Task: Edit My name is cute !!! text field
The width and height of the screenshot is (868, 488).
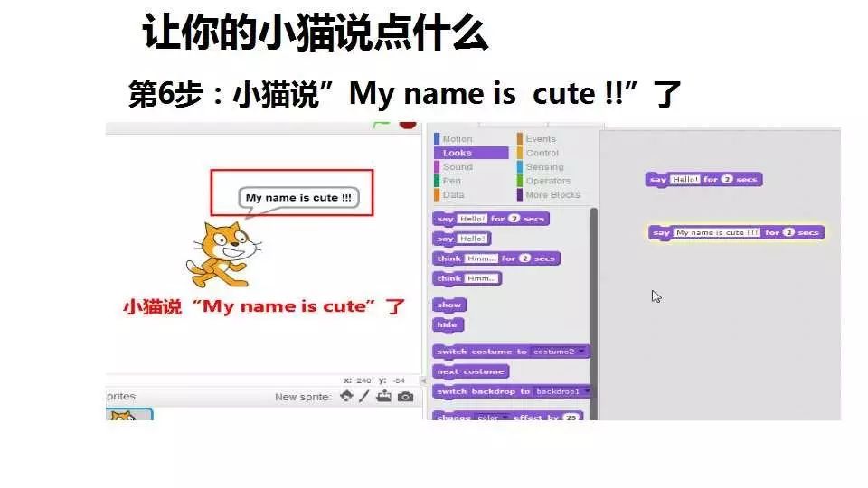Action: pos(717,232)
